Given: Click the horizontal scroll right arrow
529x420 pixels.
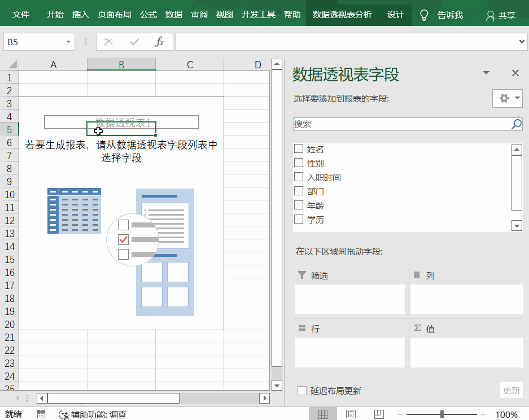Looking at the screenshot, I should coord(265,399).
